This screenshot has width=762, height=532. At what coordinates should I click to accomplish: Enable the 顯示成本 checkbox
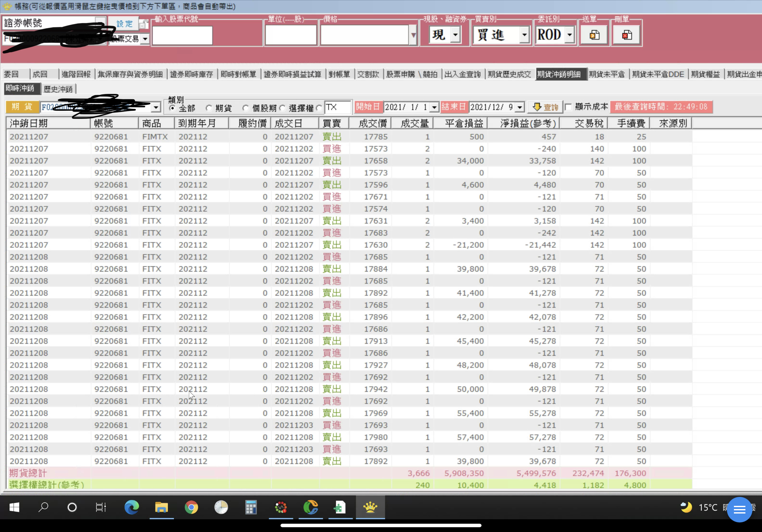coord(569,107)
